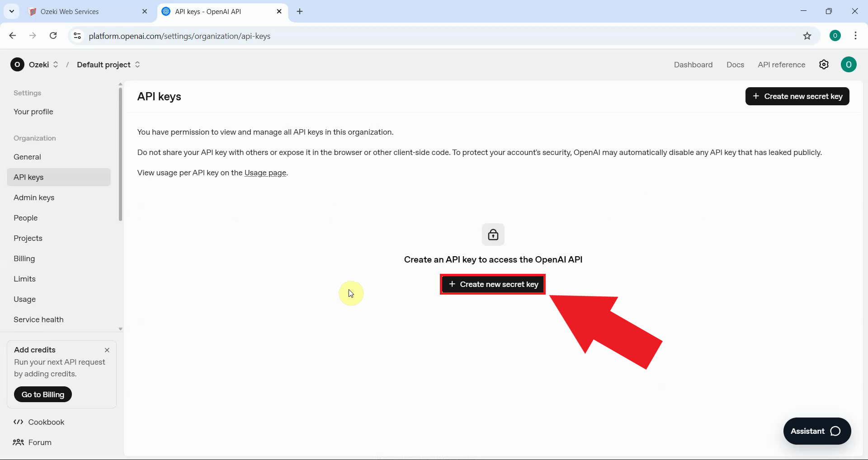Open the settings gear in top navigation

click(824, 64)
